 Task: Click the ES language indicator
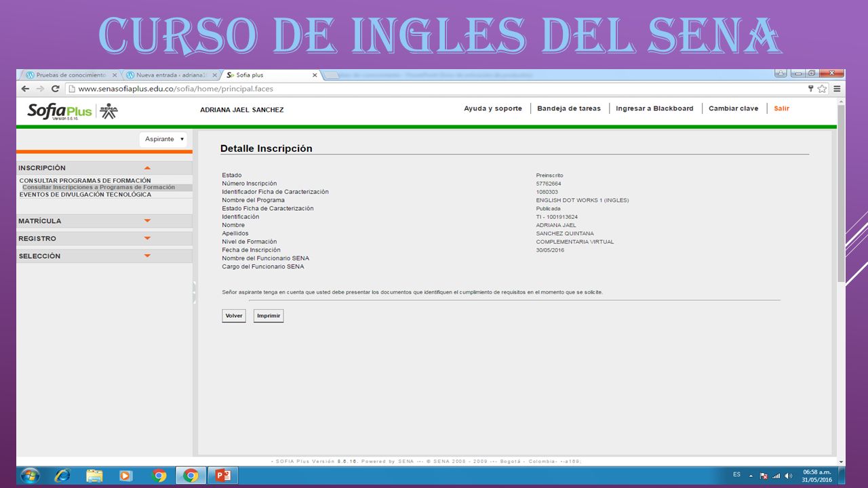(x=737, y=474)
